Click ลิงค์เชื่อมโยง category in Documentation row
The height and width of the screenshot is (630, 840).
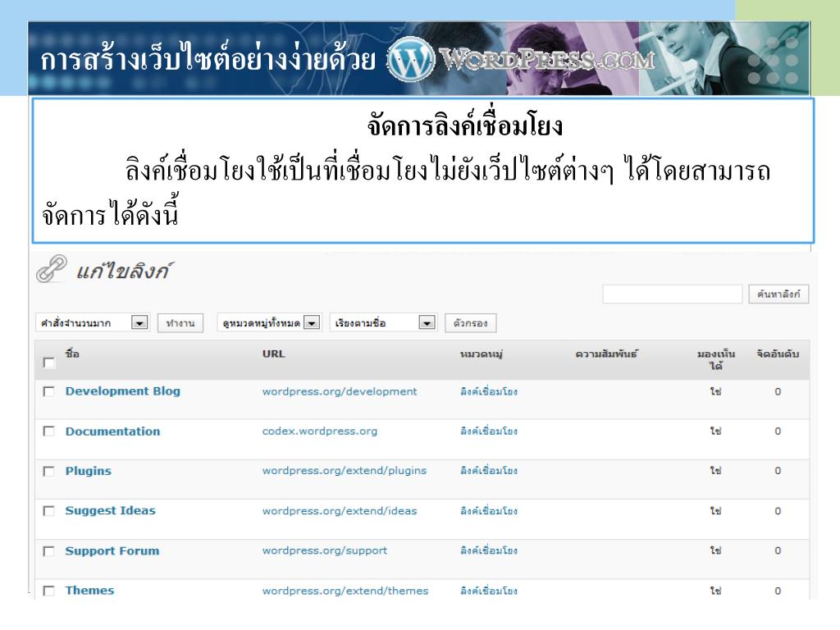click(x=489, y=431)
